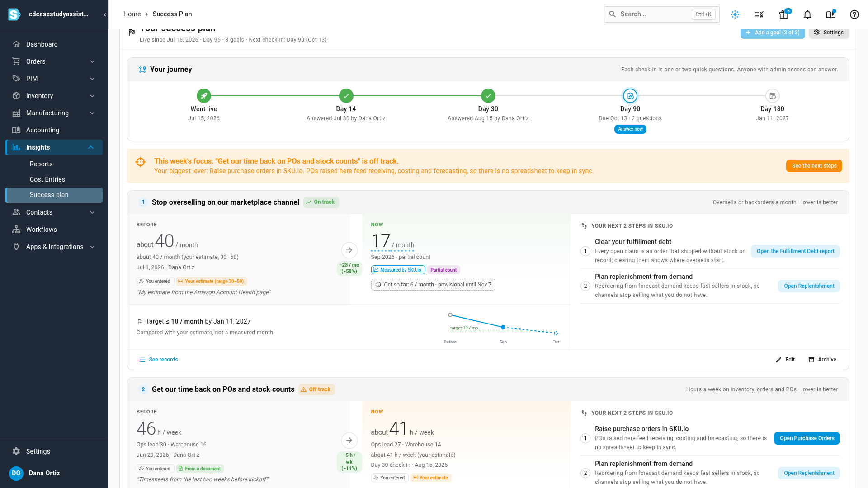
Task: Click the Search input field
Action: (662, 14)
